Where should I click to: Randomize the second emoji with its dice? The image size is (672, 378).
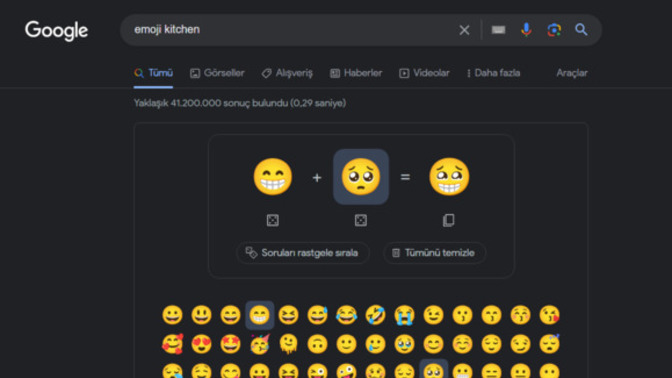point(360,220)
